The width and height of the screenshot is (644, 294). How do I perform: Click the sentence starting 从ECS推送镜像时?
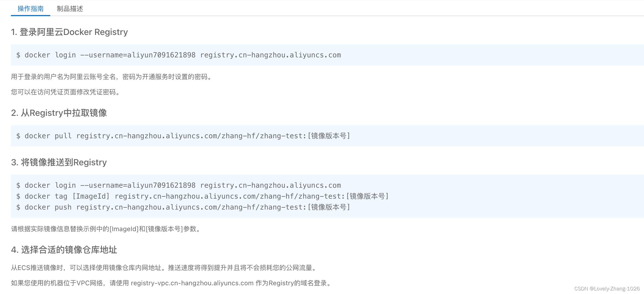(164, 268)
